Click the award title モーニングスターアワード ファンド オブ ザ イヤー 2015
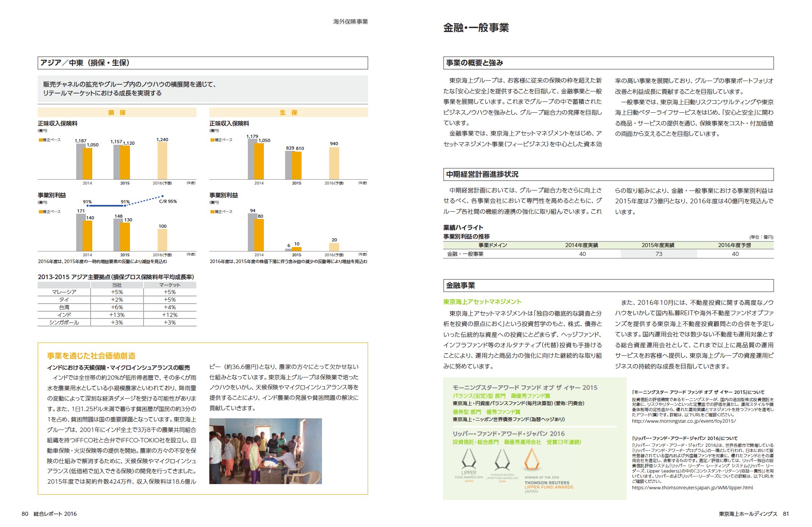The height and width of the screenshot is (527, 812). tap(525, 387)
